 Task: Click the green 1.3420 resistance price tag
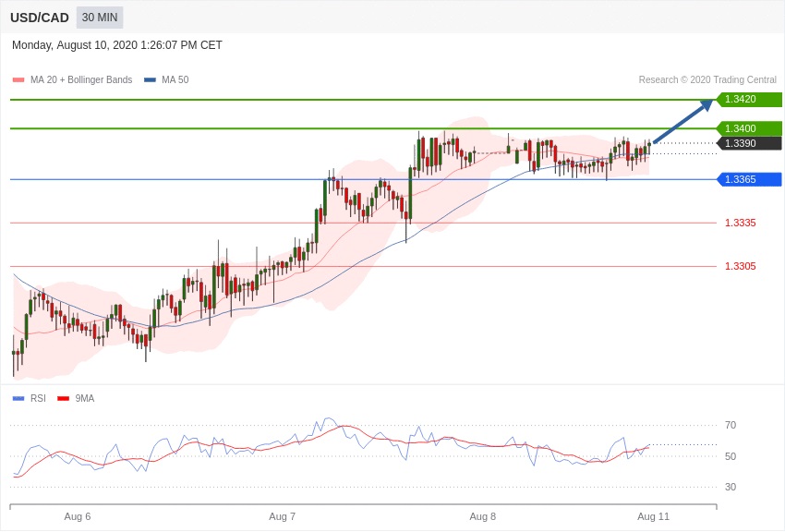[x=748, y=99]
